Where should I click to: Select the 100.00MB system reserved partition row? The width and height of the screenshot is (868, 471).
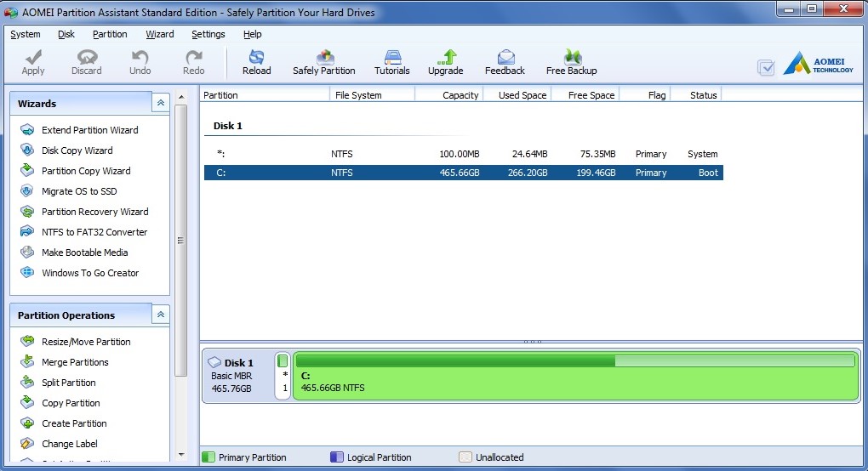pos(463,154)
